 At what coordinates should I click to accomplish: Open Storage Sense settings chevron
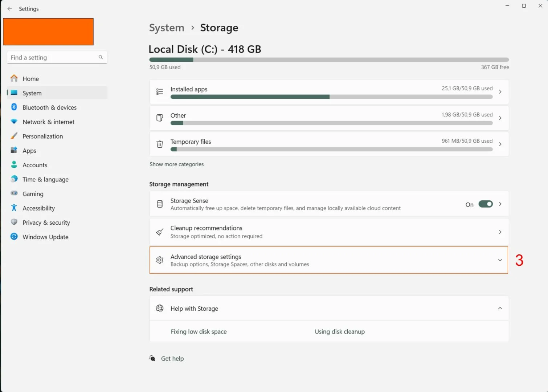500,204
